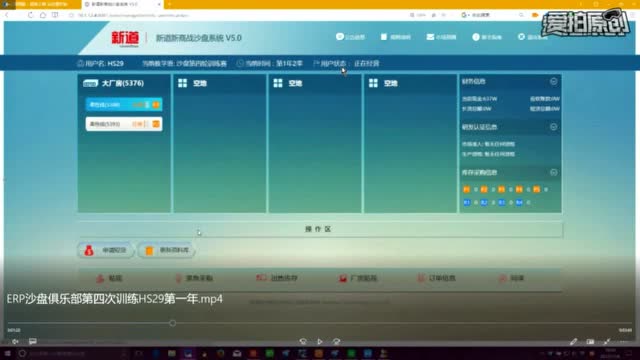Open the Windows Start menu

(7, 353)
